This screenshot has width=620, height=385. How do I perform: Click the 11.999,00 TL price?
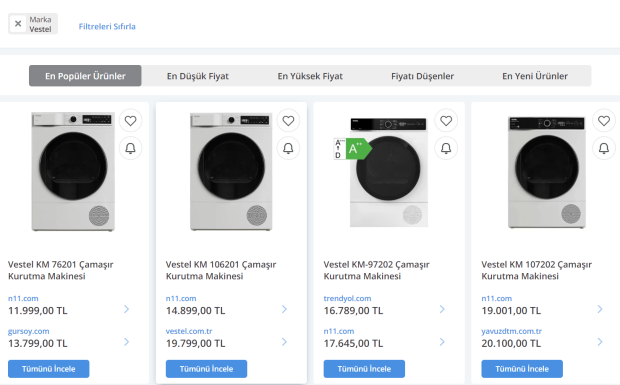(38, 311)
